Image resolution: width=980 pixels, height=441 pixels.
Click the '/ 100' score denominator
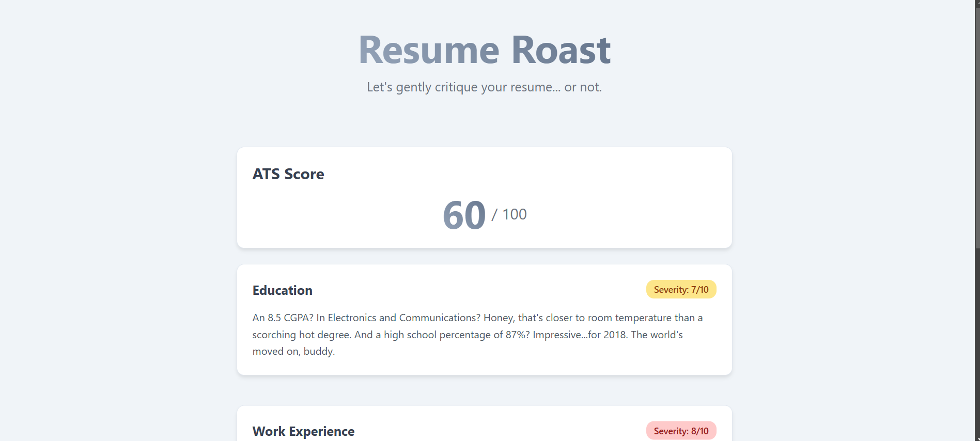pos(509,214)
